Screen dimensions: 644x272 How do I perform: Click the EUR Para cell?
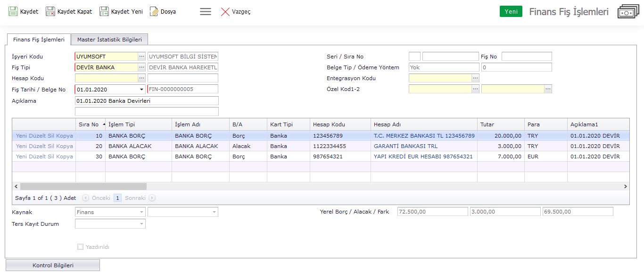click(545, 157)
